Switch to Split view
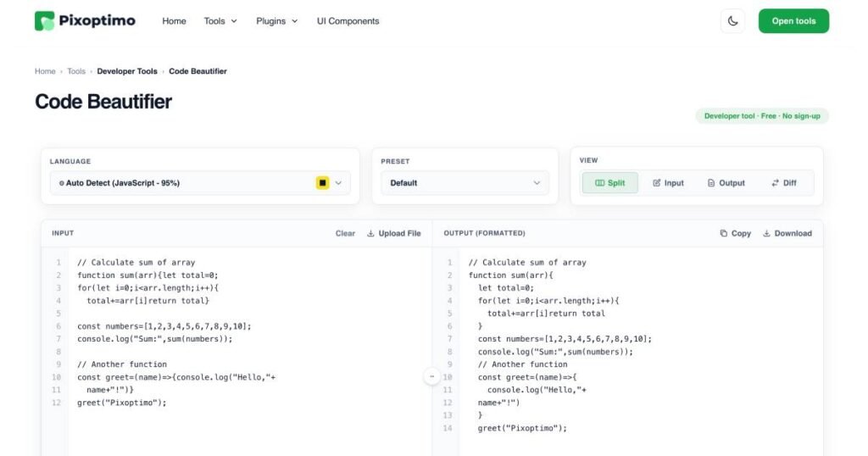The width and height of the screenshot is (868, 456). (x=610, y=182)
